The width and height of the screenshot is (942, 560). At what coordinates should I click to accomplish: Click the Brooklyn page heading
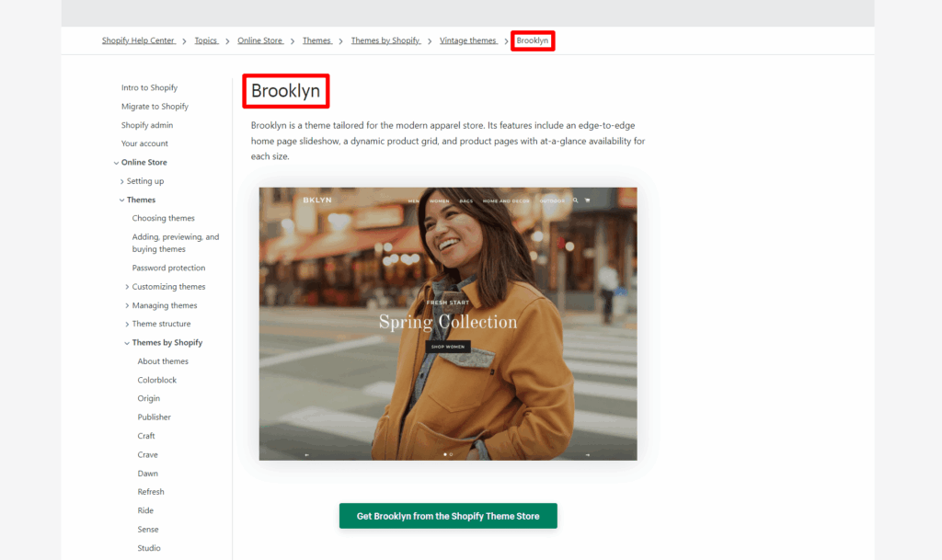(285, 91)
